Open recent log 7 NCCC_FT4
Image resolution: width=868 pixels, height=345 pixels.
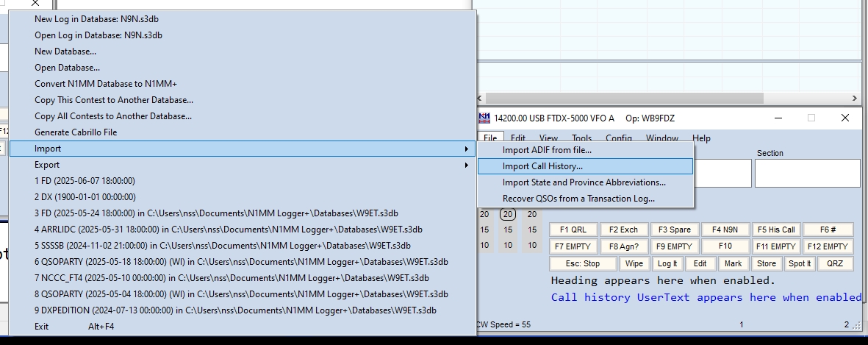232,278
